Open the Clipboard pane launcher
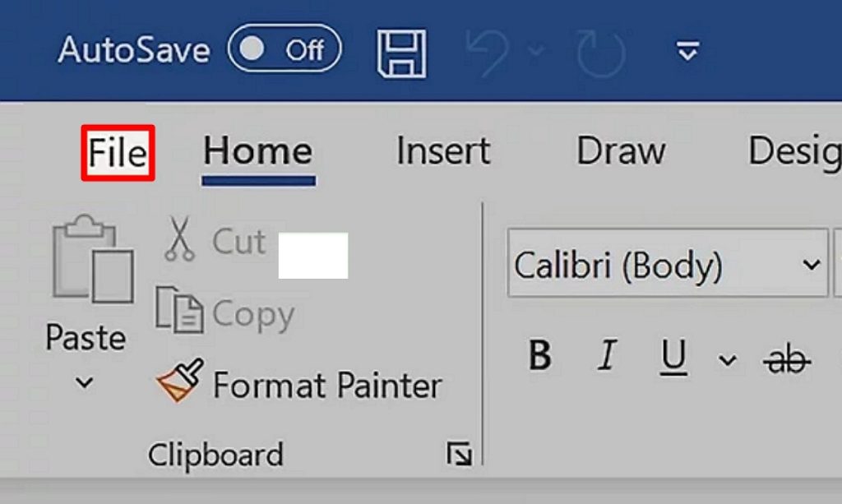Image resolution: width=842 pixels, height=504 pixels. (459, 453)
